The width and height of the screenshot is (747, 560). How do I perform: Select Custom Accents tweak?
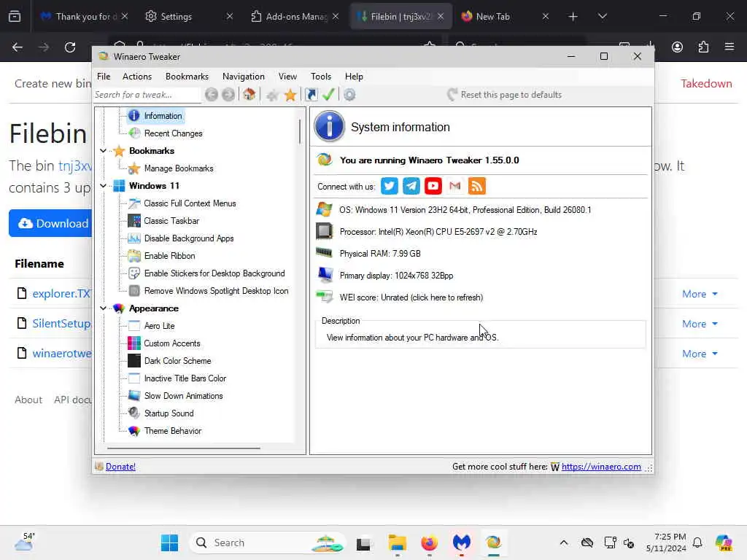pyautogui.click(x=172, y=343)
